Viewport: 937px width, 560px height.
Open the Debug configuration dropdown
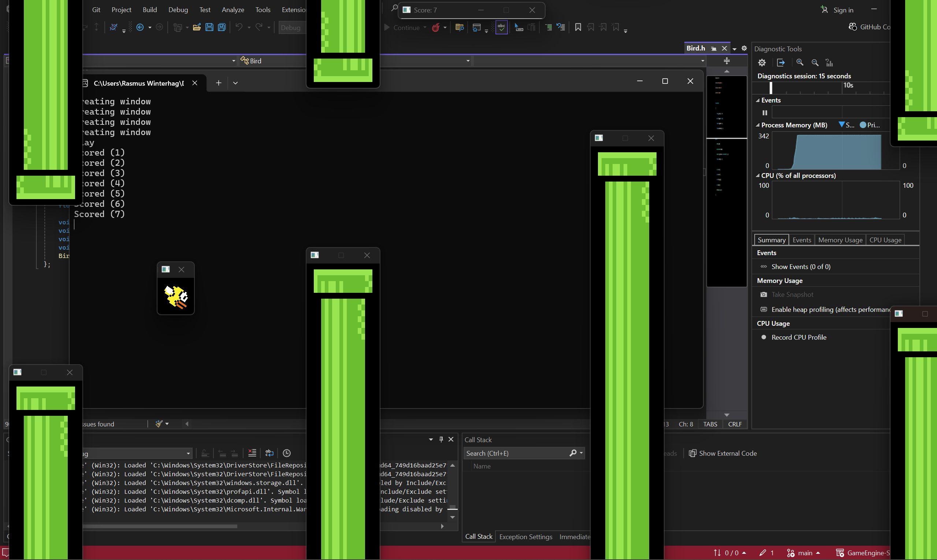(x=292, y=27)
